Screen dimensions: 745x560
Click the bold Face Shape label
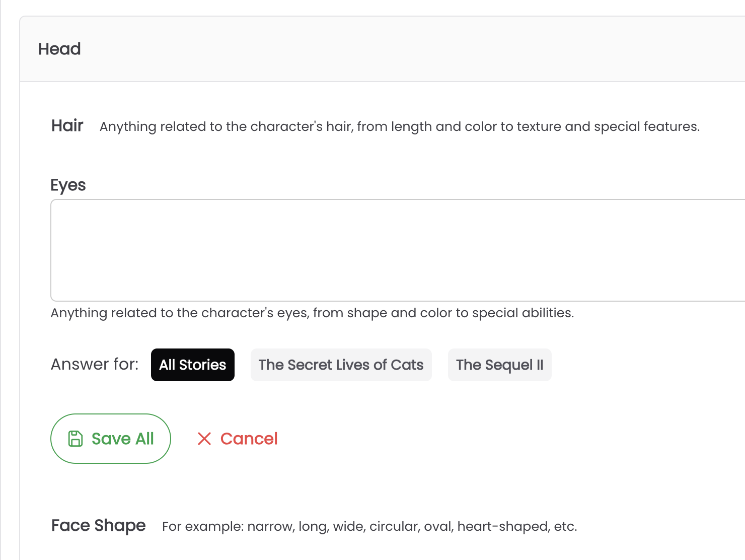pyautogui.click(x=99, y=525)
